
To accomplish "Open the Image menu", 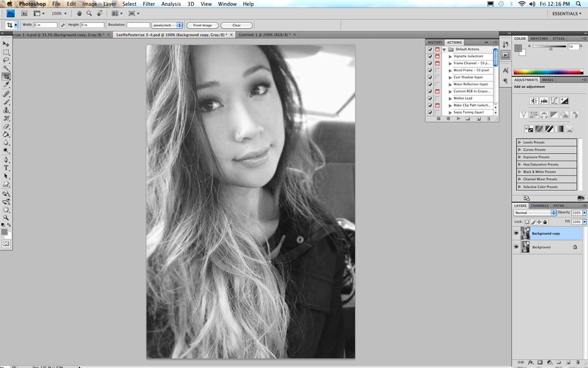I will coord(89,4).
